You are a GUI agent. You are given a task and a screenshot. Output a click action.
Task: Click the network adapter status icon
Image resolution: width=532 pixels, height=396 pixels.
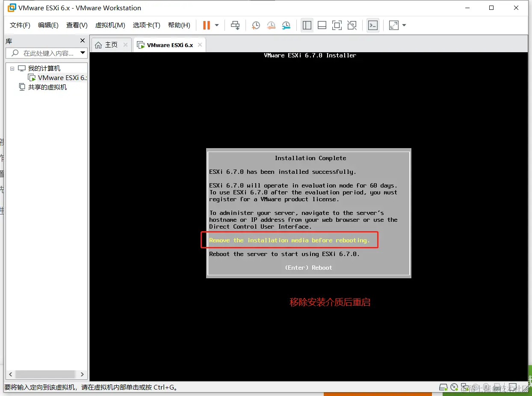(x=464, y=387)
